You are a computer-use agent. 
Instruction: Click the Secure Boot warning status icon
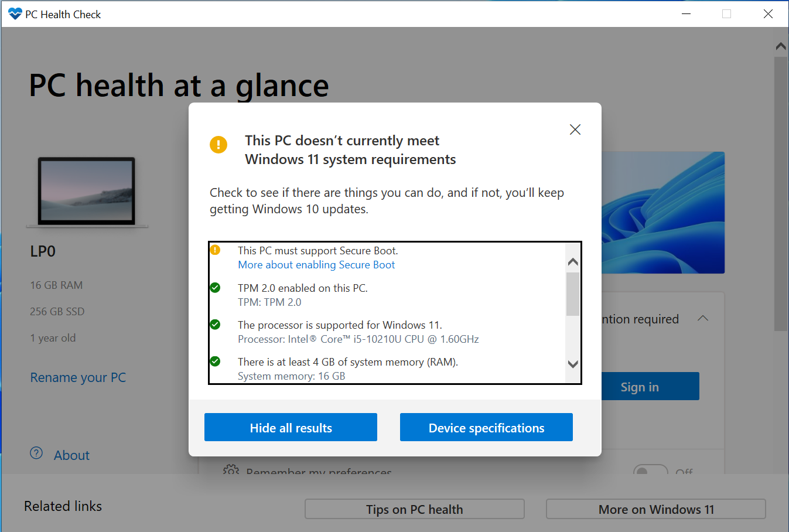coord(215,250)
